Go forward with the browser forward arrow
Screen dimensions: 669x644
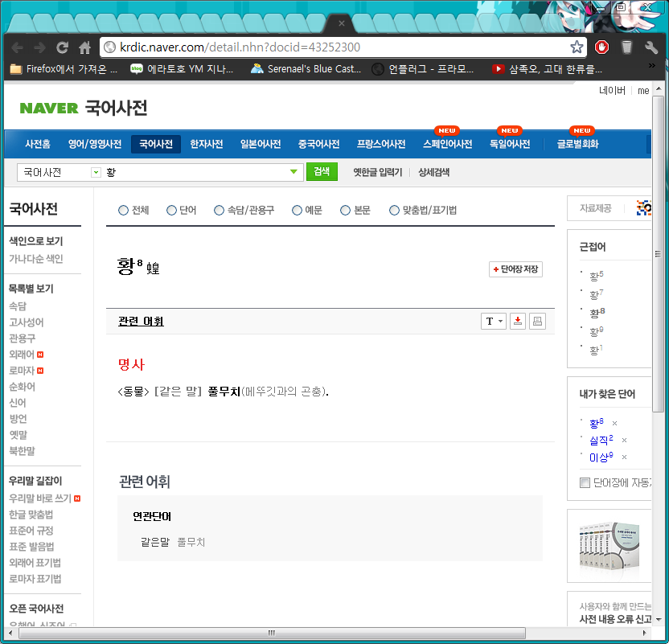point(39,47)
